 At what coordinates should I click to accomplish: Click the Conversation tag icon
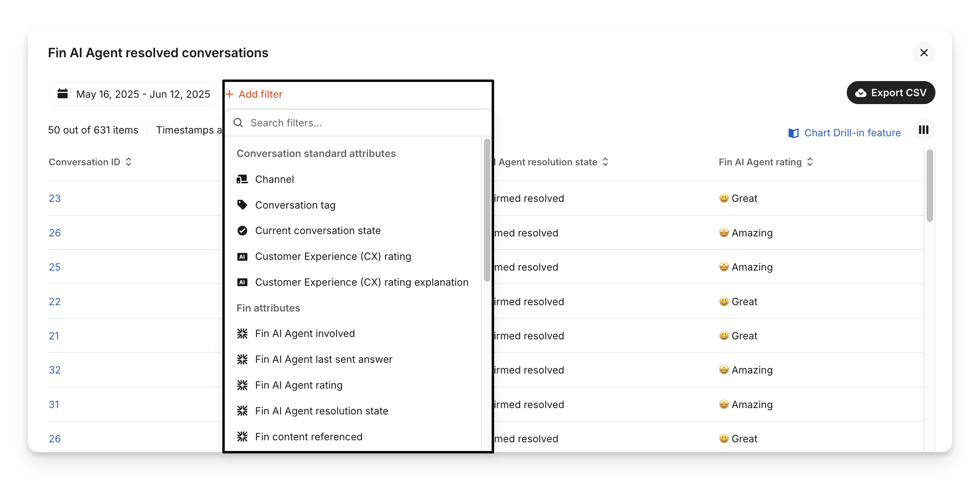point(242,205)
